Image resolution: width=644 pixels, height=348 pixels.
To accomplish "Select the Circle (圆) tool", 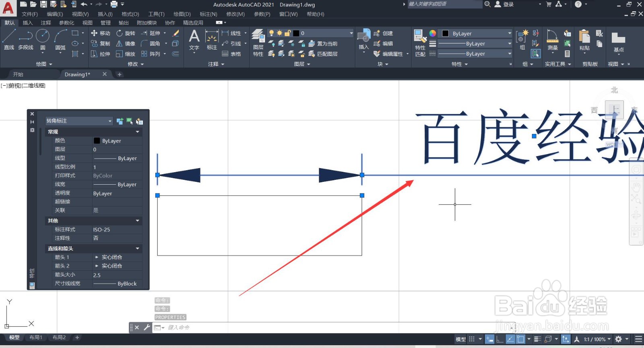I will (43, 39).
